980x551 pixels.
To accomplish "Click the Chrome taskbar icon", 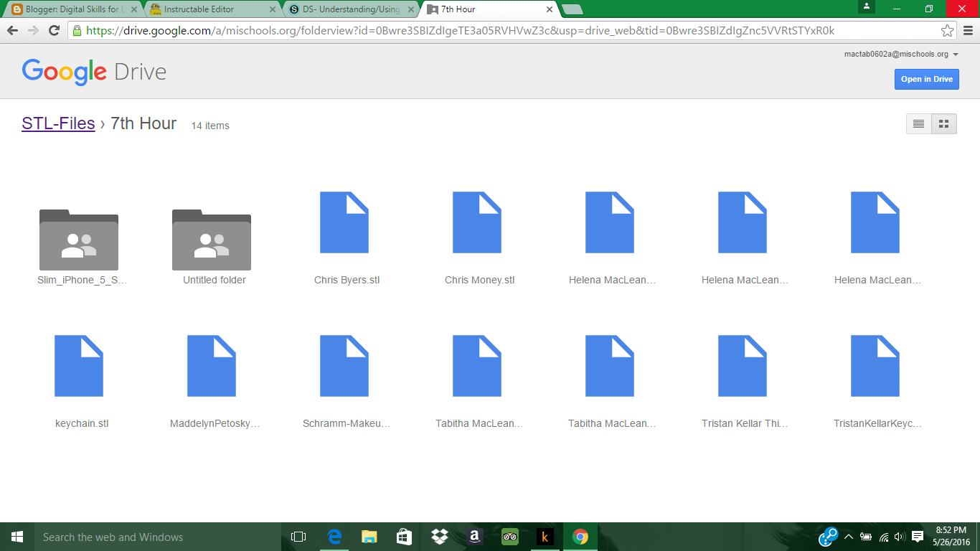I will [580, 537].
